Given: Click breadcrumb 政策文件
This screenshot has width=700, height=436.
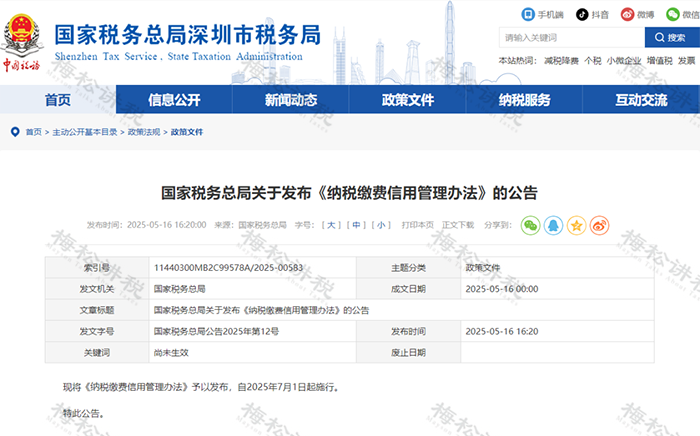Looking at the screenshot, I should click(187, 132).
